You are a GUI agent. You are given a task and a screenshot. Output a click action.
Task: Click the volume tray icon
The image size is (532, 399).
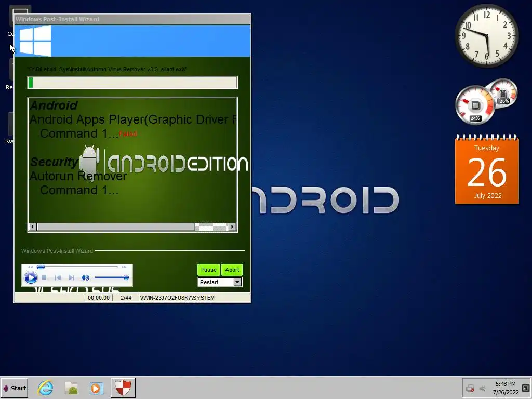click(482, 388)
